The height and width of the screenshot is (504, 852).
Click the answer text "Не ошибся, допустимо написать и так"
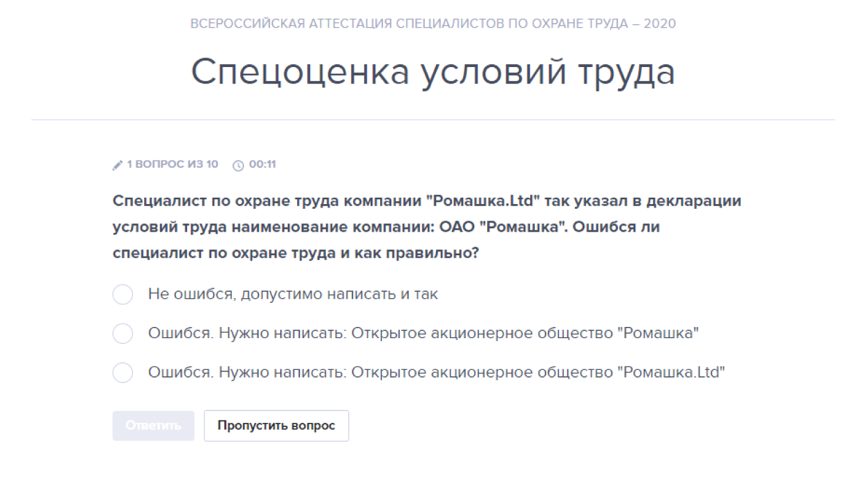pos(292,294)
